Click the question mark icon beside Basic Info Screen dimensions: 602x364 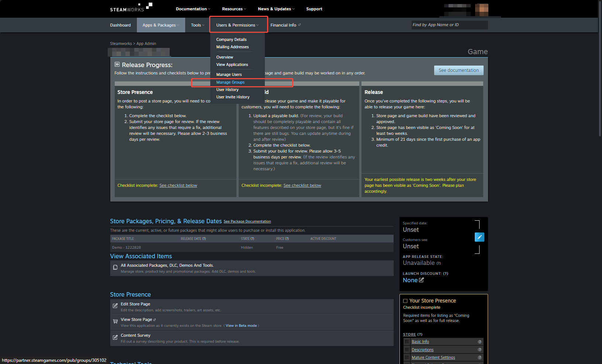[480, 342]
